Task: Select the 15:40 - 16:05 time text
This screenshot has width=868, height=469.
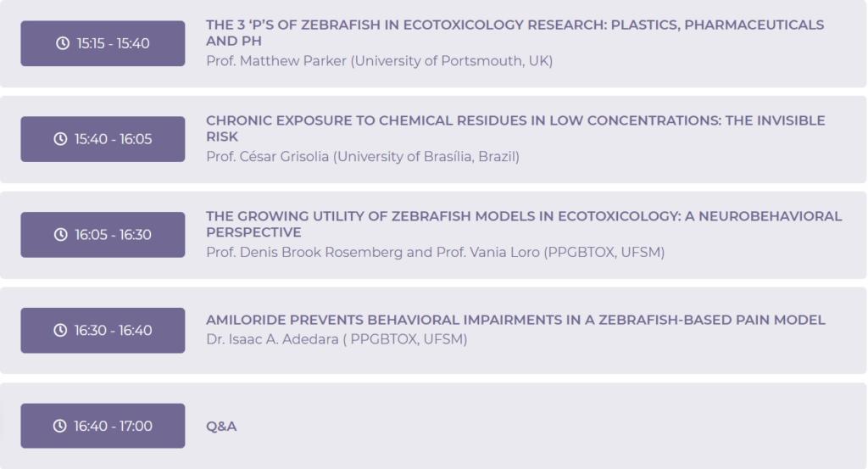Action: coord(113,139)
